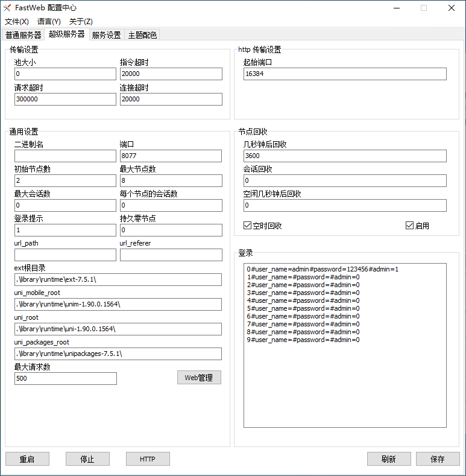Click the uni_packages_root path field

(118, 354)
